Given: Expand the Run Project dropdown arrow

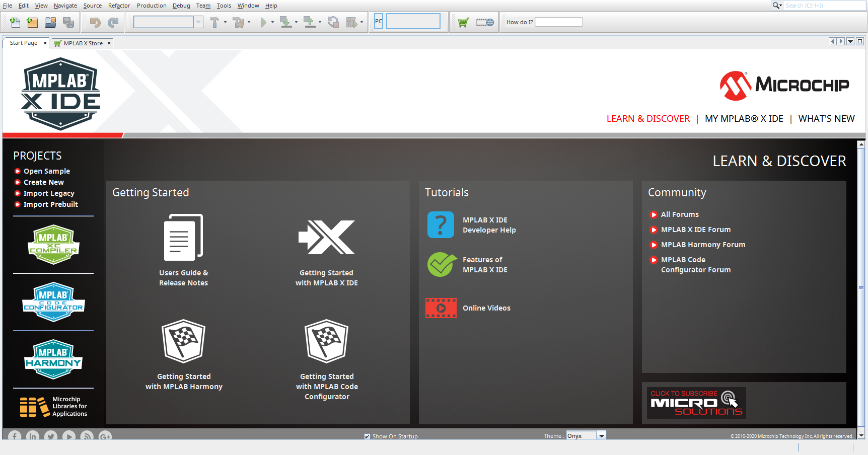Looking at the screenshot, I should coord(272,22).
